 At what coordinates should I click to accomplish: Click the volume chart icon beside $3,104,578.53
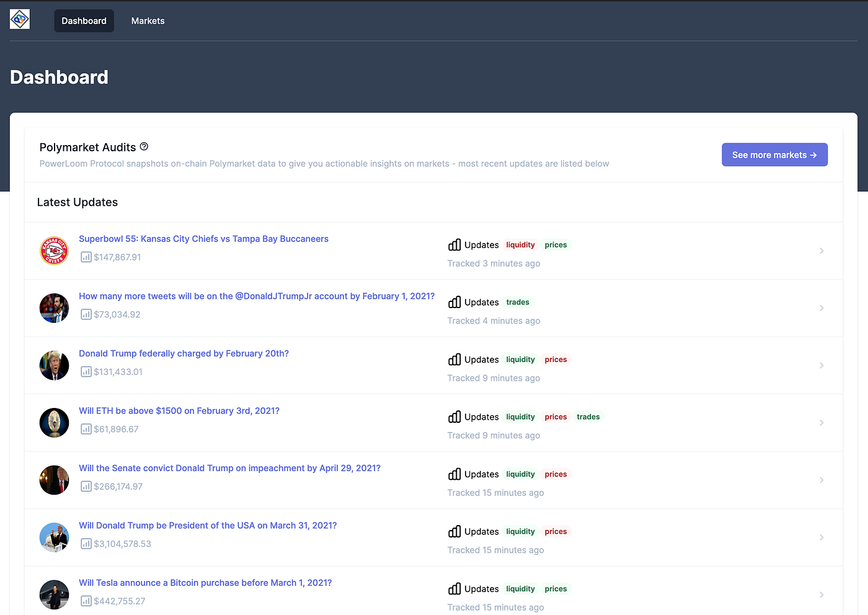86,544
